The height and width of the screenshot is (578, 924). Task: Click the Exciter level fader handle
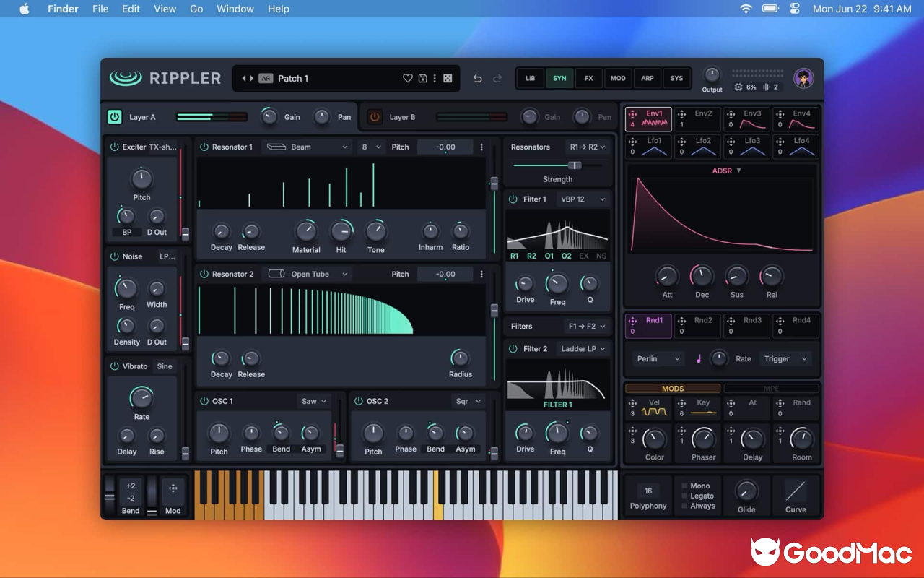click(x=186, y=233)
